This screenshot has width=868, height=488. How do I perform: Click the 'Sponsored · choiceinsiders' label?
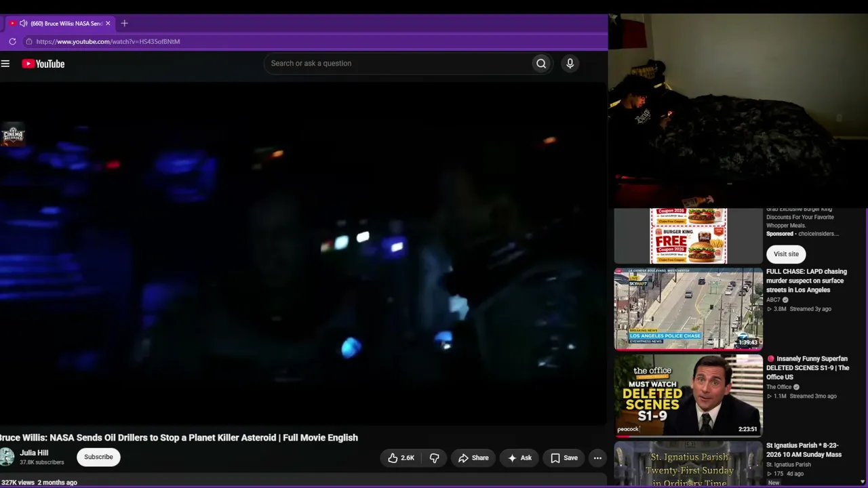(803, 234)
